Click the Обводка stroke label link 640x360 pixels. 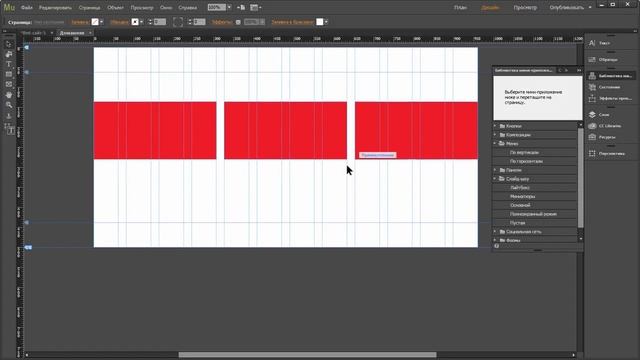tap(120, 22)
